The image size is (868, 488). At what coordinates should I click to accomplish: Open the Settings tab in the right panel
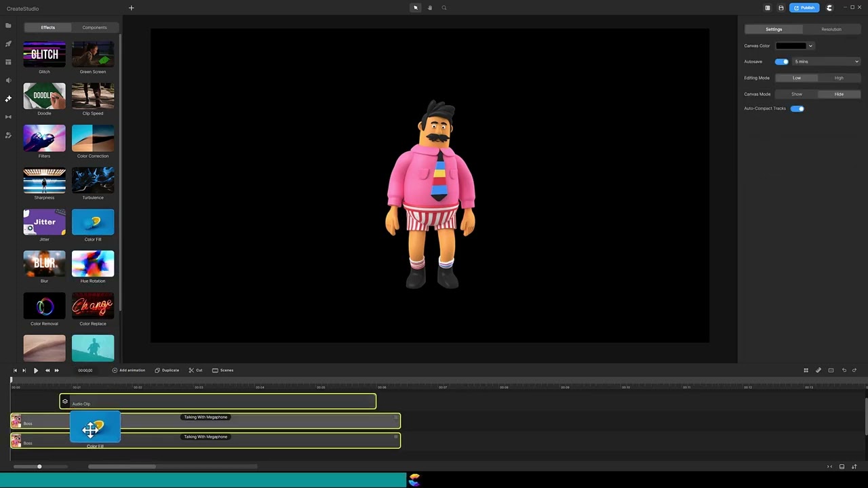pos(774,29)
